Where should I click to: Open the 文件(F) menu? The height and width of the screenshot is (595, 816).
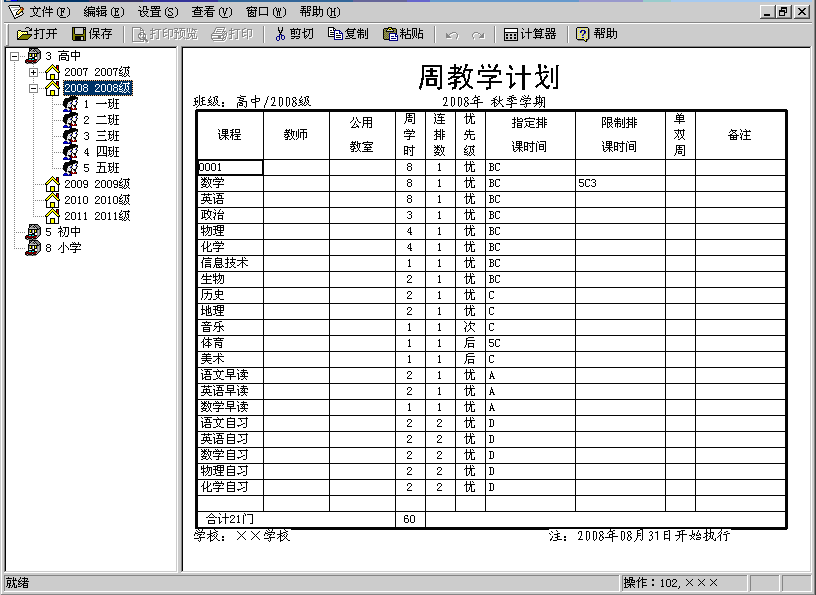[49, 12]
